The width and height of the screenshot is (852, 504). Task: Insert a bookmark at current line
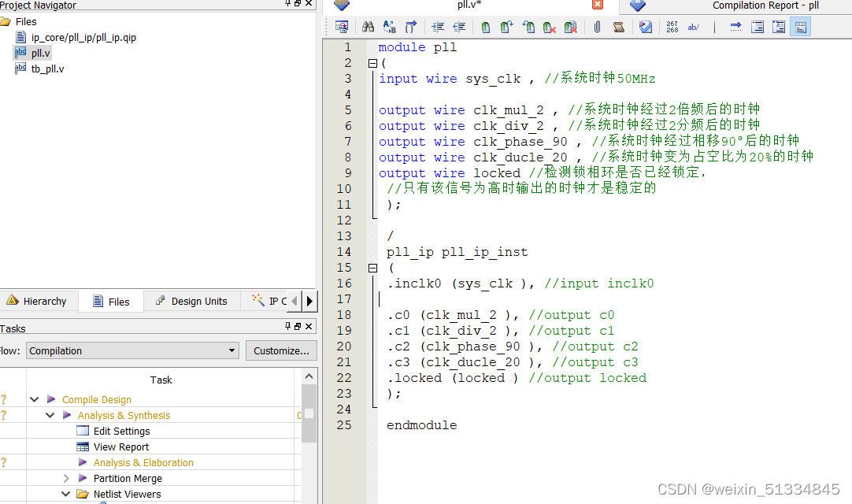[486, 26]
